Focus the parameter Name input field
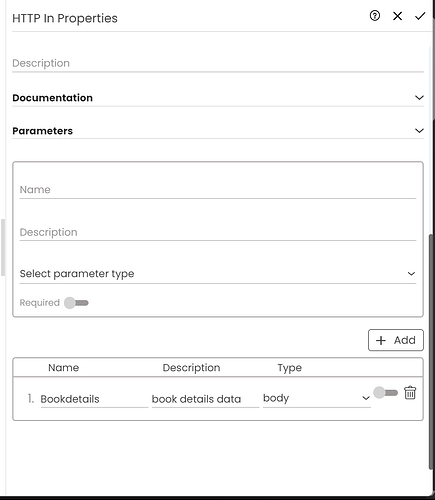 [218, 190]
